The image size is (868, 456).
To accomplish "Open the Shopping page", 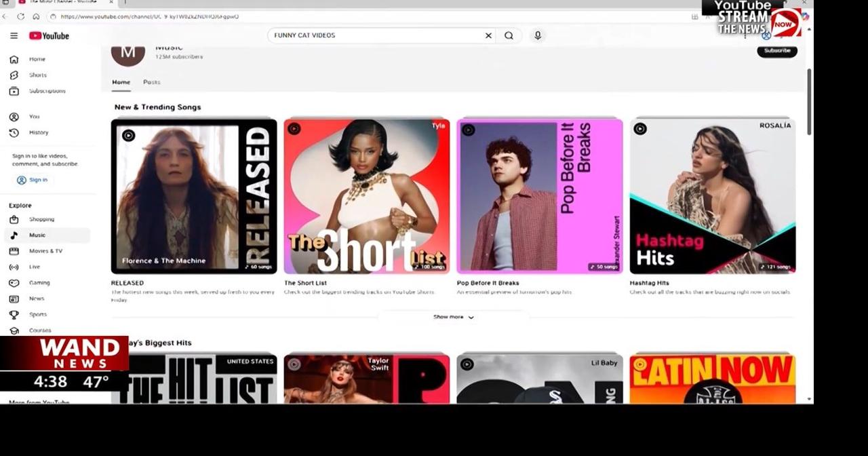I will click(41, 218).
